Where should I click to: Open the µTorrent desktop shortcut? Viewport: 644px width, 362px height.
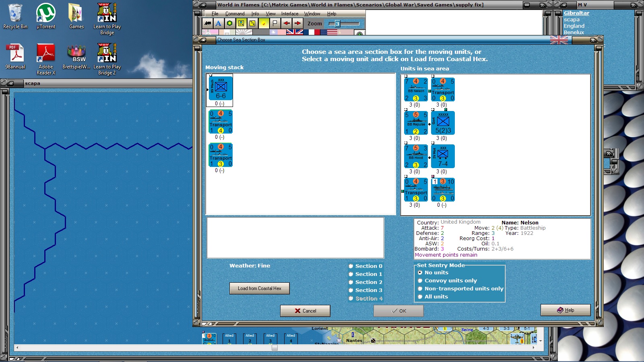tap(46, 16)
